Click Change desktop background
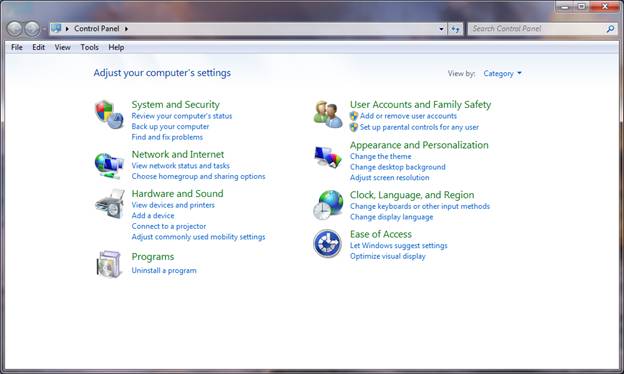This screenshot has width=624, height=374. (398, 167)
